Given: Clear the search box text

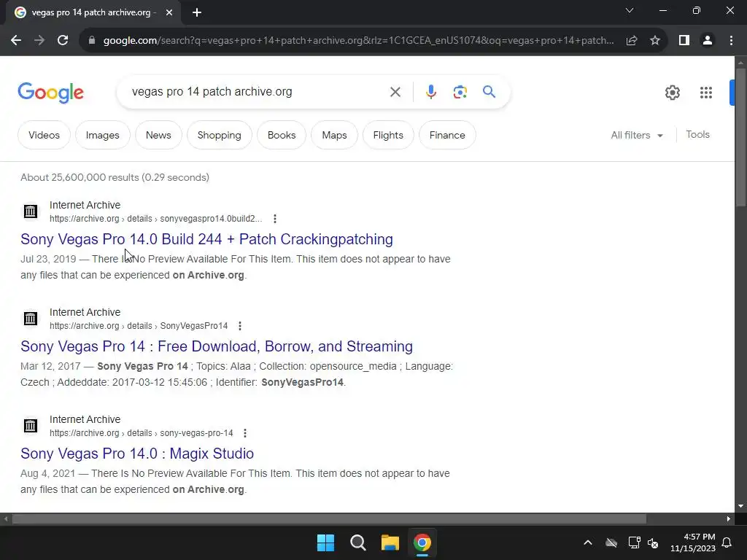Looking at the screenshot, I should 395,92.
